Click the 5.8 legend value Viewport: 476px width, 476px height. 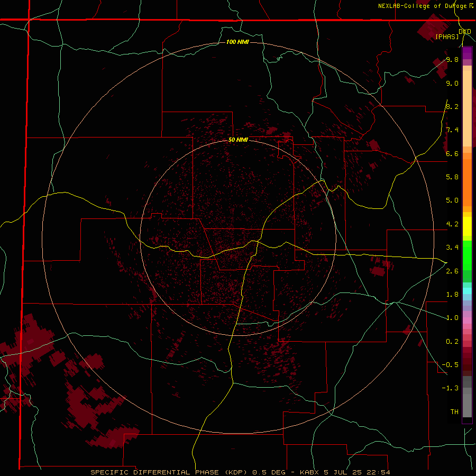(452, 177)
